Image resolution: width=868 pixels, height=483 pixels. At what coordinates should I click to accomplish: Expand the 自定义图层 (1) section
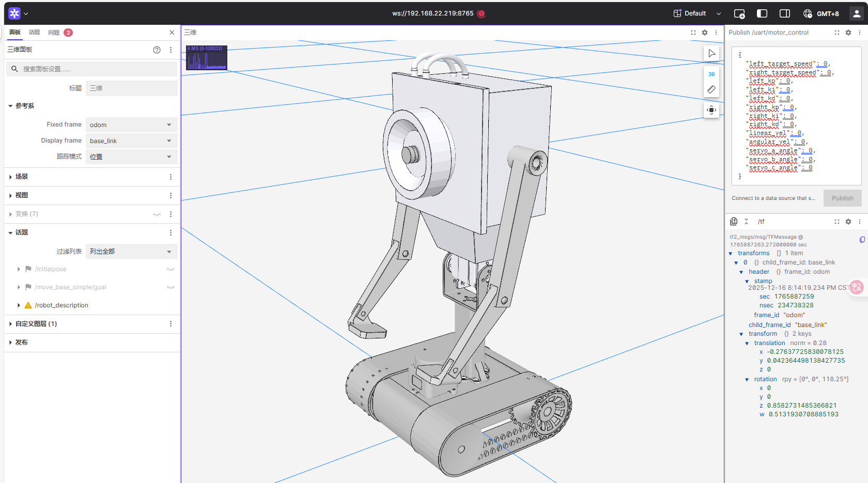pos(10,324)
